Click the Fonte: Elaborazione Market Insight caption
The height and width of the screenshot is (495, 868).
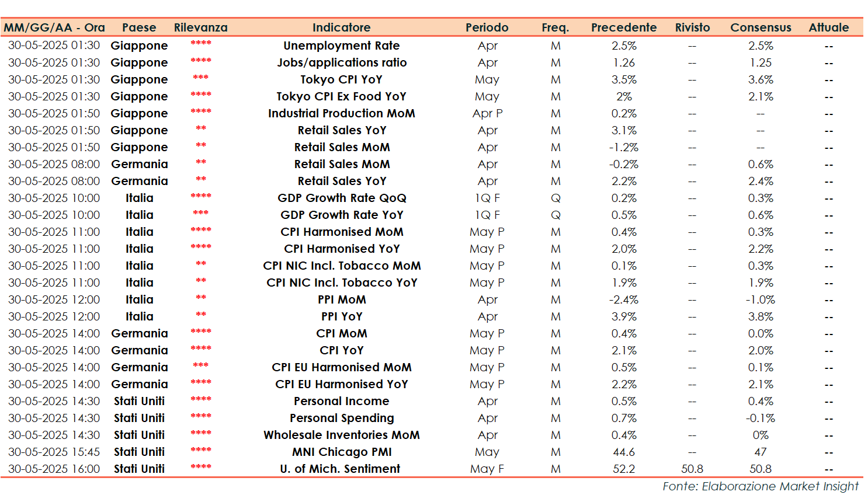point(760,486)
